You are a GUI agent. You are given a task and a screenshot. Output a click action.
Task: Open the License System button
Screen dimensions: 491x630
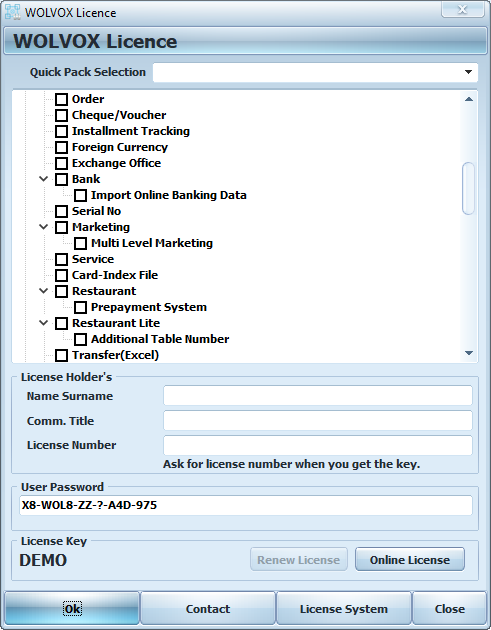click(x=344, y=609)
